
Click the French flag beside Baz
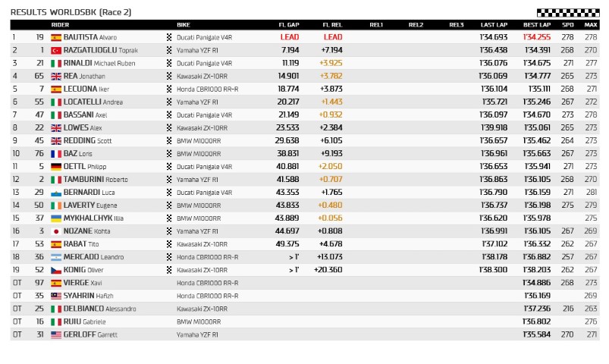[x=55, y=153]
